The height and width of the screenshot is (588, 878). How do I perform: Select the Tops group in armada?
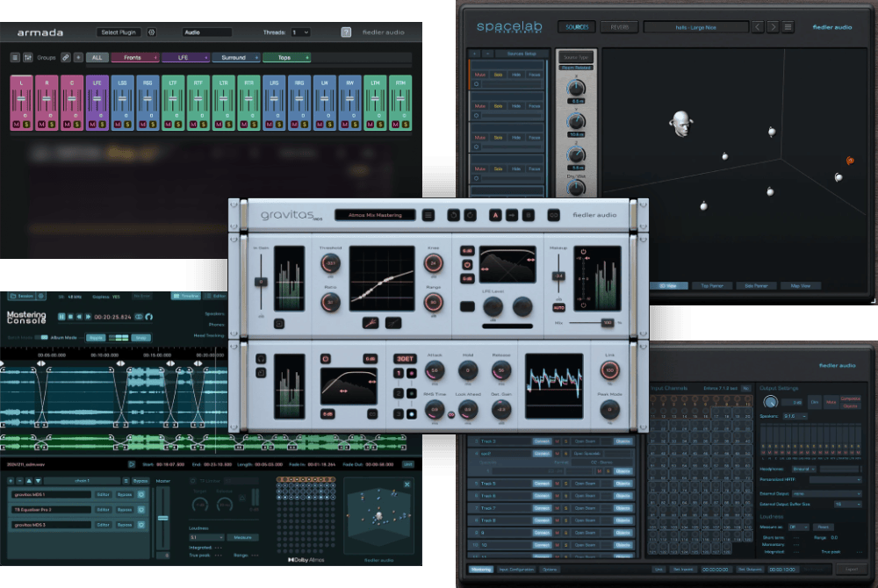tap(286, 58)
